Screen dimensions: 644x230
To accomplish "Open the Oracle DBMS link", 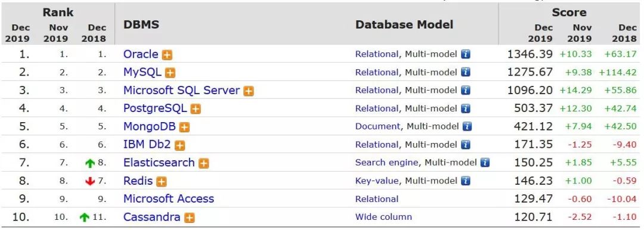I will point(141,54).
